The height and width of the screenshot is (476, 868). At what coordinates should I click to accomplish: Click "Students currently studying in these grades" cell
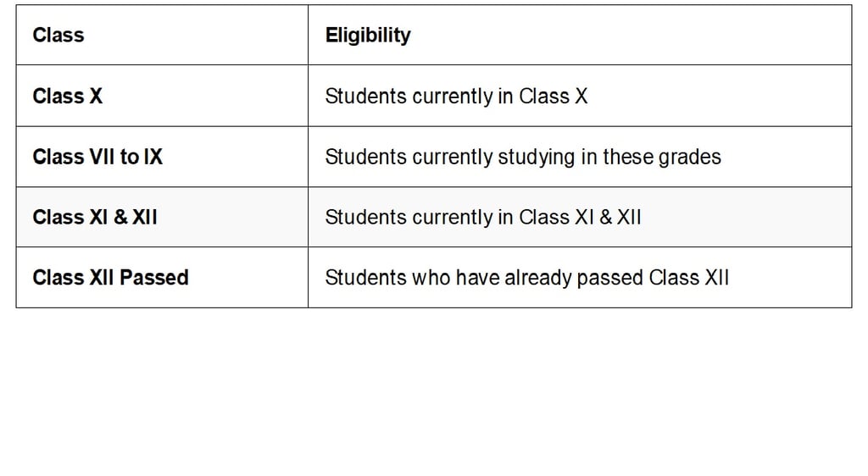(523, 158)
